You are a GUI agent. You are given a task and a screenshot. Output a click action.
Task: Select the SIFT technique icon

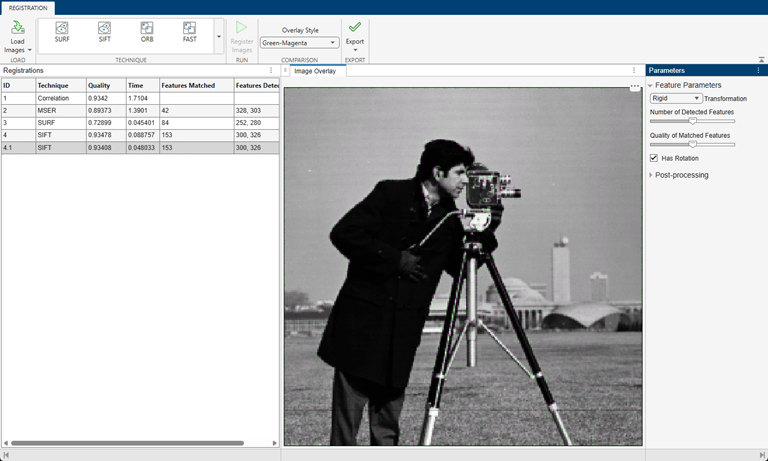[x=104, y=32]
